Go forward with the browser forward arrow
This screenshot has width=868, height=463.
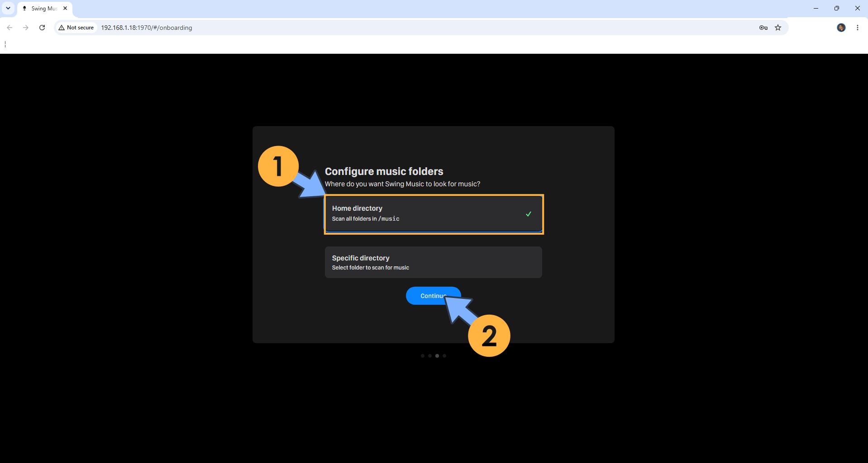coord(26,28)
